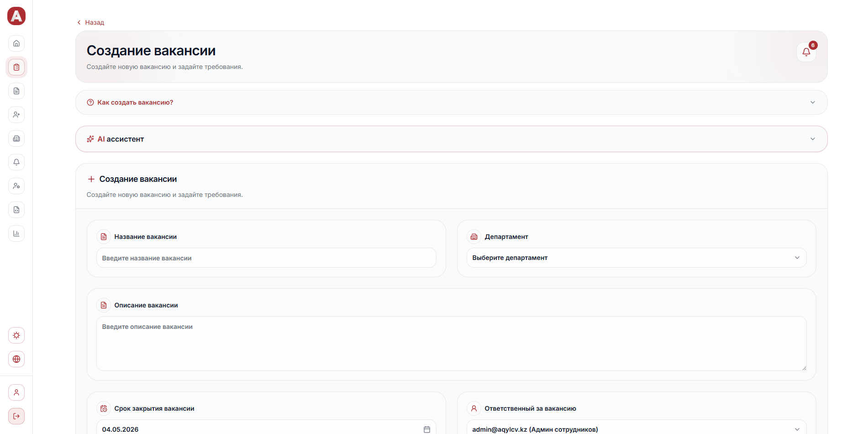Open header notification bell with badge 6

click(x=806, y=52)
